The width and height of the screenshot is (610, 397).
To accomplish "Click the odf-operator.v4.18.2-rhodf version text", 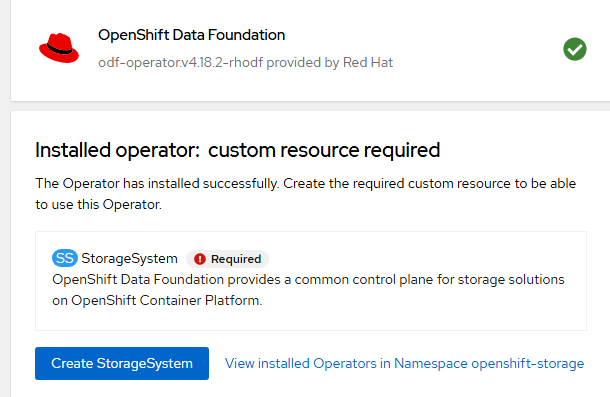I will click(x=181, y=62).
